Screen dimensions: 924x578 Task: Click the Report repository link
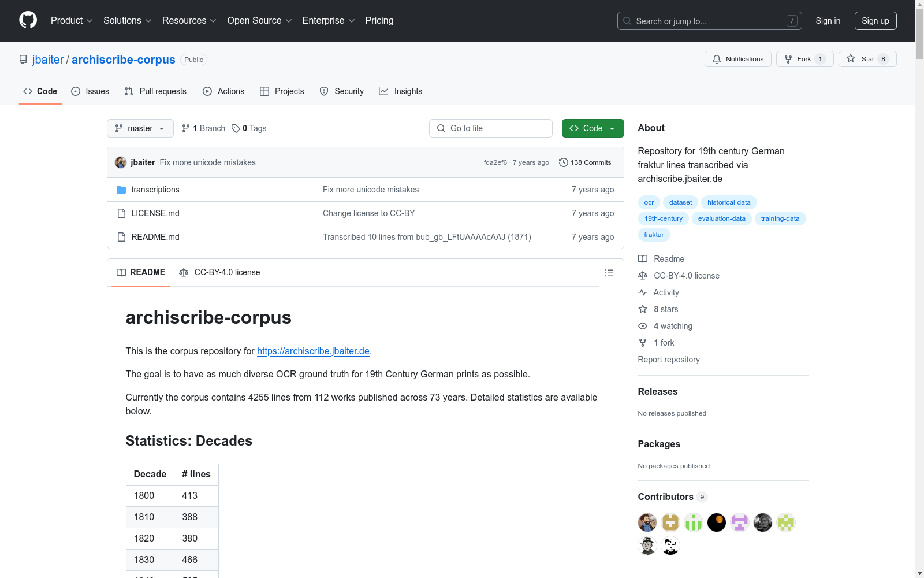669,360
